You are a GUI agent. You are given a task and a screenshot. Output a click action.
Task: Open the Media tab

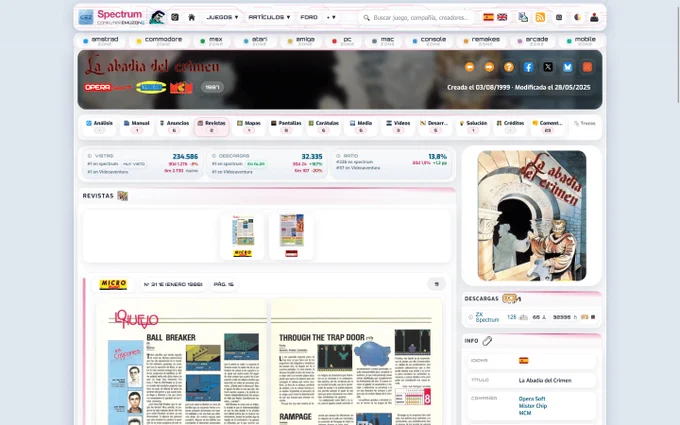[361, 127]
